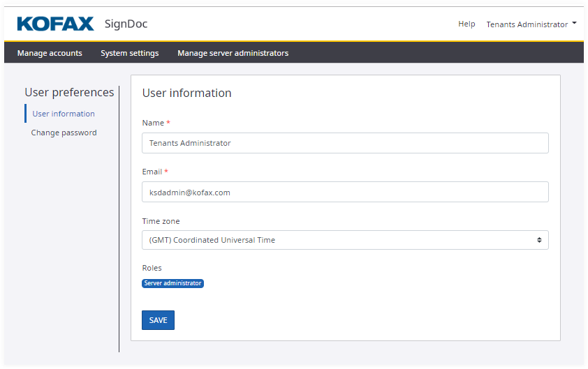Expand the Tenants Administrator user menu
The width and height of the screenshot is (588, 369).
click(527, 24)
